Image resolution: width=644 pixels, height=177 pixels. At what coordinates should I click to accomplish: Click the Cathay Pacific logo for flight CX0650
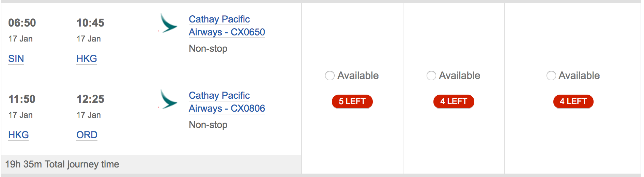[168, 23]
